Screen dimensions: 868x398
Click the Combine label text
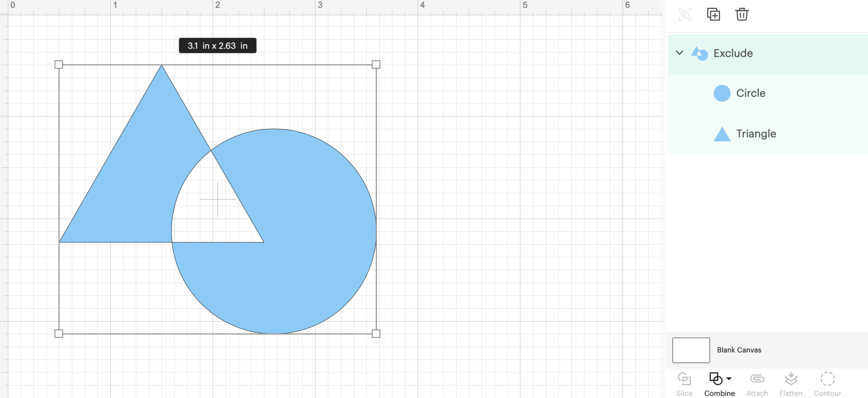tap(719, 392)
